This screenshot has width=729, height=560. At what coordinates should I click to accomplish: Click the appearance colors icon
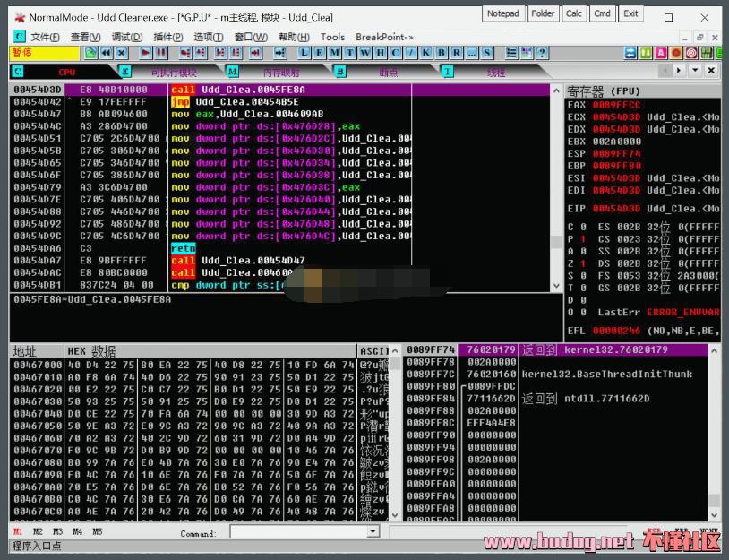pyautogui.click(x=527, y=53)
